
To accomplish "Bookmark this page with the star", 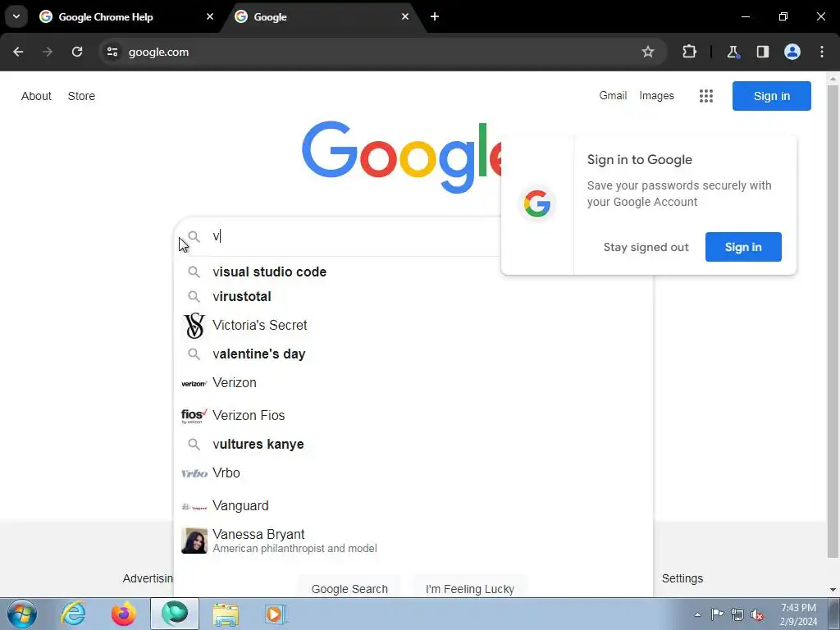I will click(648, 52).
